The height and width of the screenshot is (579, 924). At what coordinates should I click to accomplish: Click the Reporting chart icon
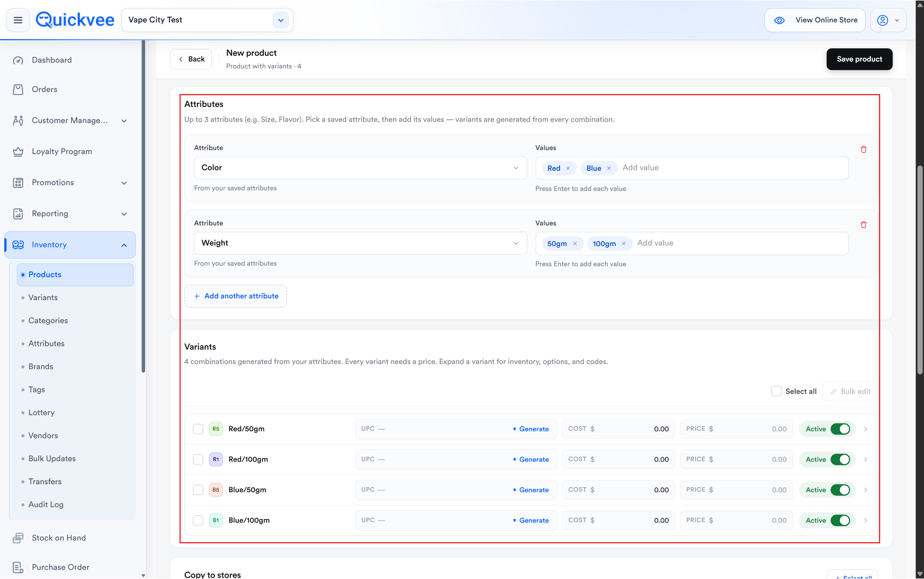tap(18, 214)
